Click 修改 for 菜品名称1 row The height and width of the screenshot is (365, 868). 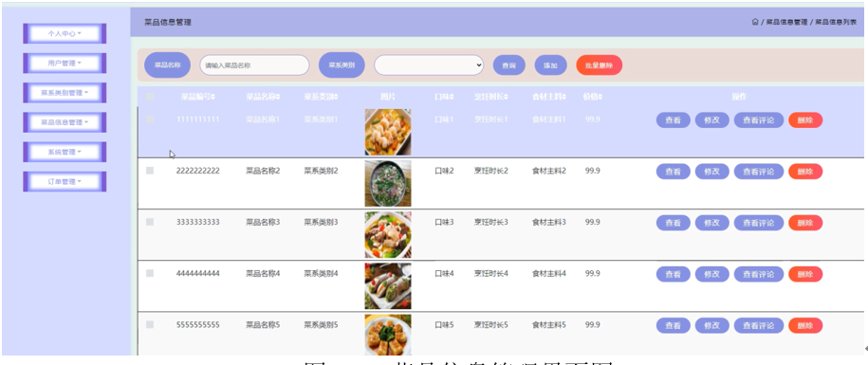pyautogui.click(x=711, y=120)
